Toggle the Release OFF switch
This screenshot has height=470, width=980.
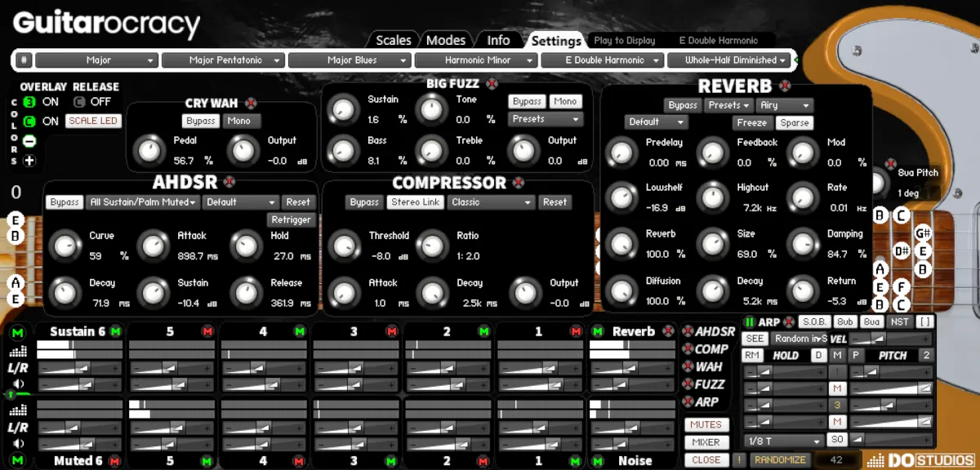pos(79,102)
